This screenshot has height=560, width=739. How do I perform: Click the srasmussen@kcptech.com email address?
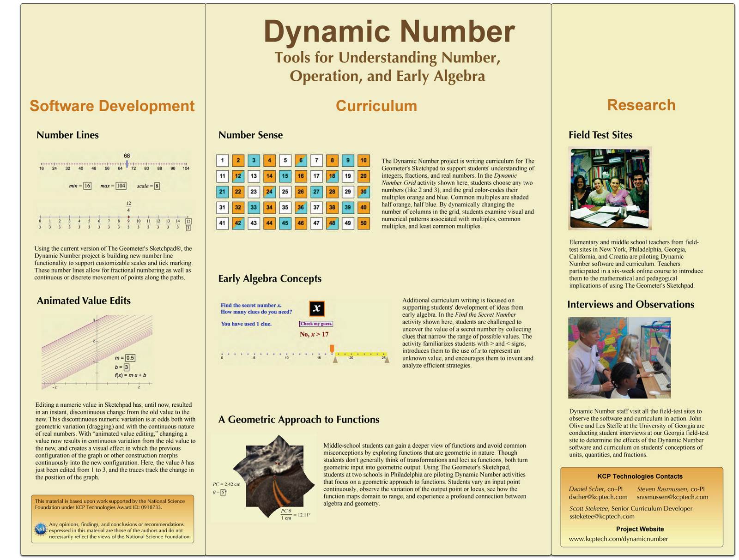point(672,497)
